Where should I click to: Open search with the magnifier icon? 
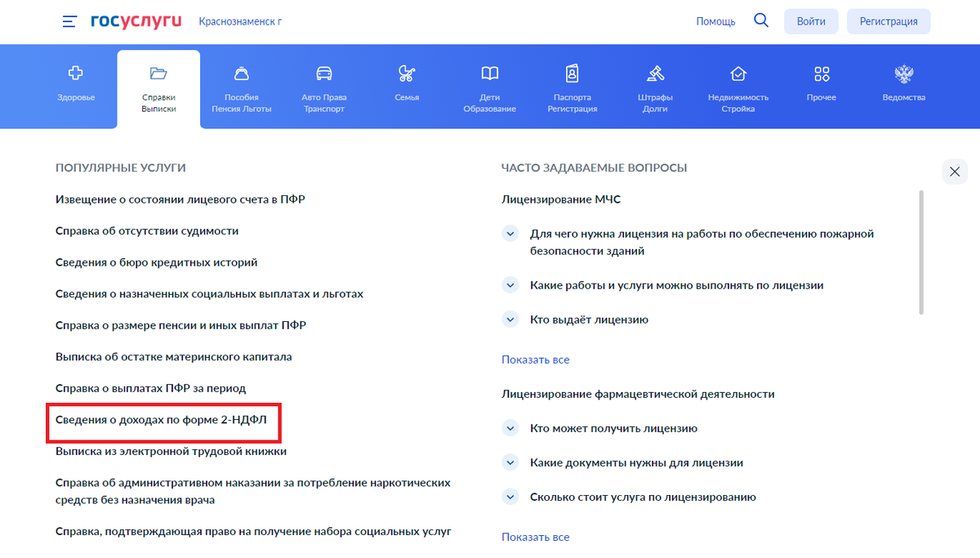pyautogui.click(x=761, y=20)
